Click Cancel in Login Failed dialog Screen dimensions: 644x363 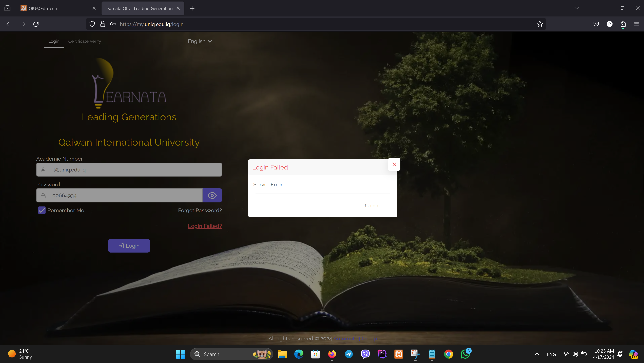click(373, 205)
